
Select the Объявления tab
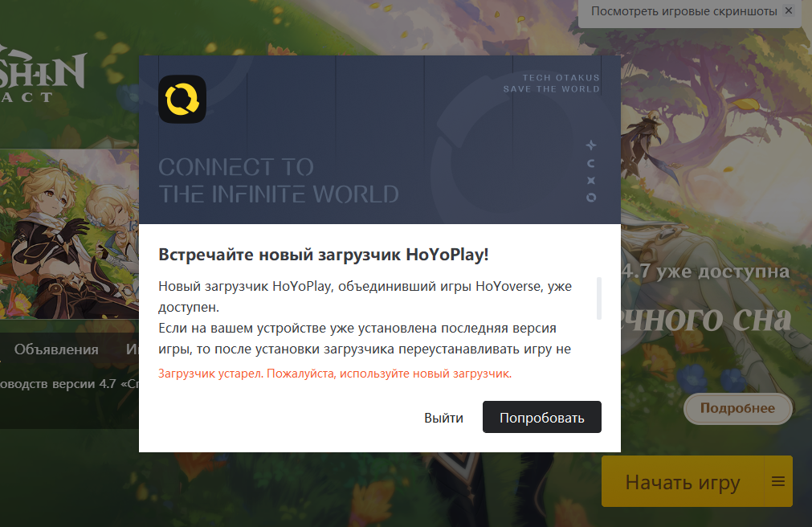point(56,349)
